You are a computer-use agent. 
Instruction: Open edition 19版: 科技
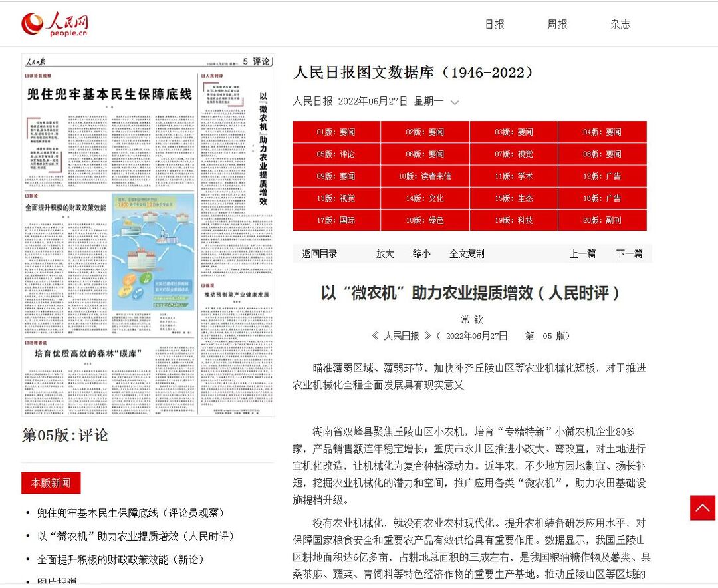click(514, 220)
